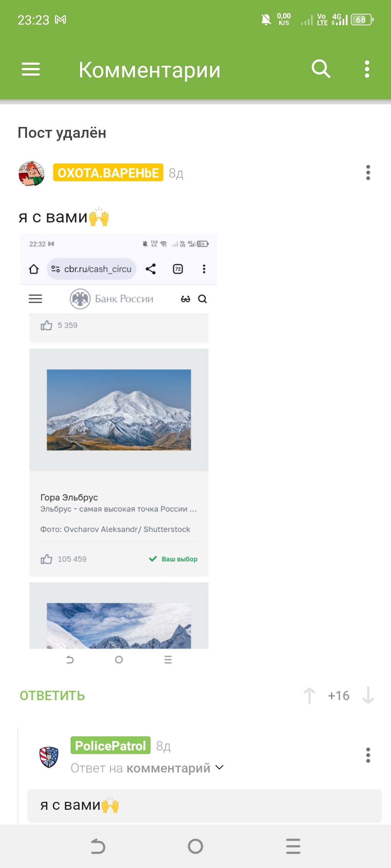391x868 pixels.
Task: Open the app bar overflow menu
Action: click(367, 69)
